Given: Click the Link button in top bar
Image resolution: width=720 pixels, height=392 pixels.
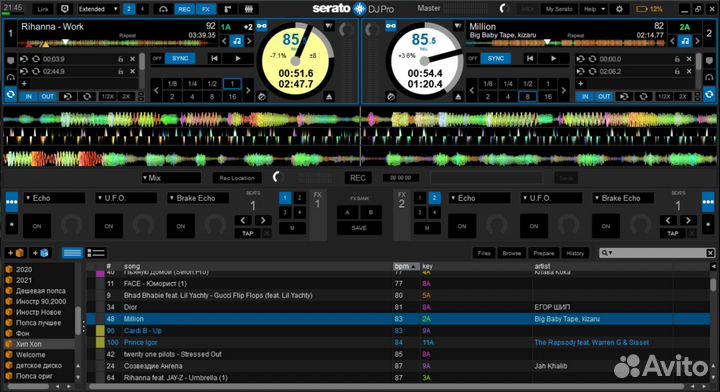Looking at the screenshot, I should [43, 9].
